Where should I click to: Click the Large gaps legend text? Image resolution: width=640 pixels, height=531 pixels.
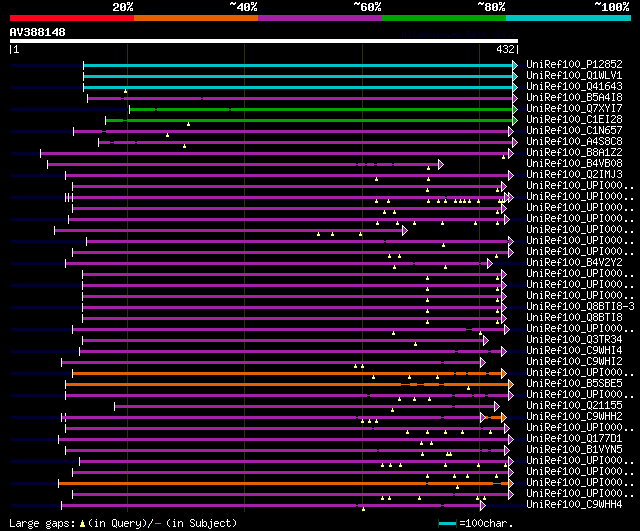tap(42, 523)
